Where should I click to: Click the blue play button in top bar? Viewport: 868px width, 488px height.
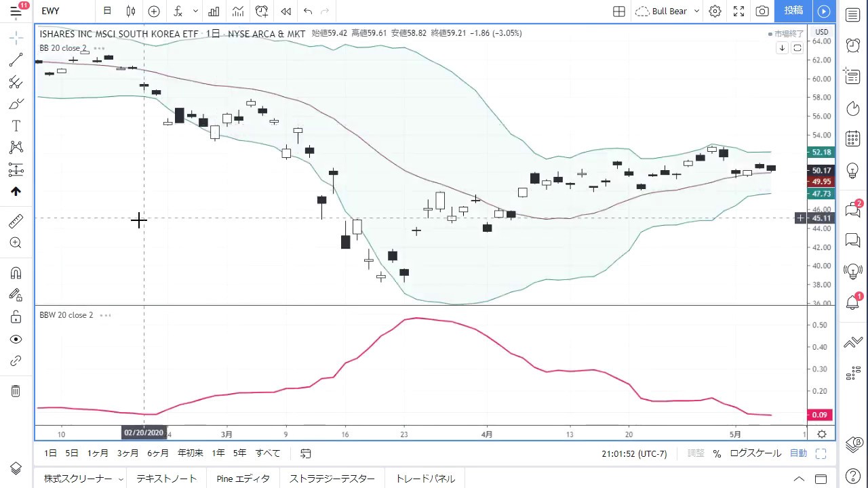pos(824,10)
